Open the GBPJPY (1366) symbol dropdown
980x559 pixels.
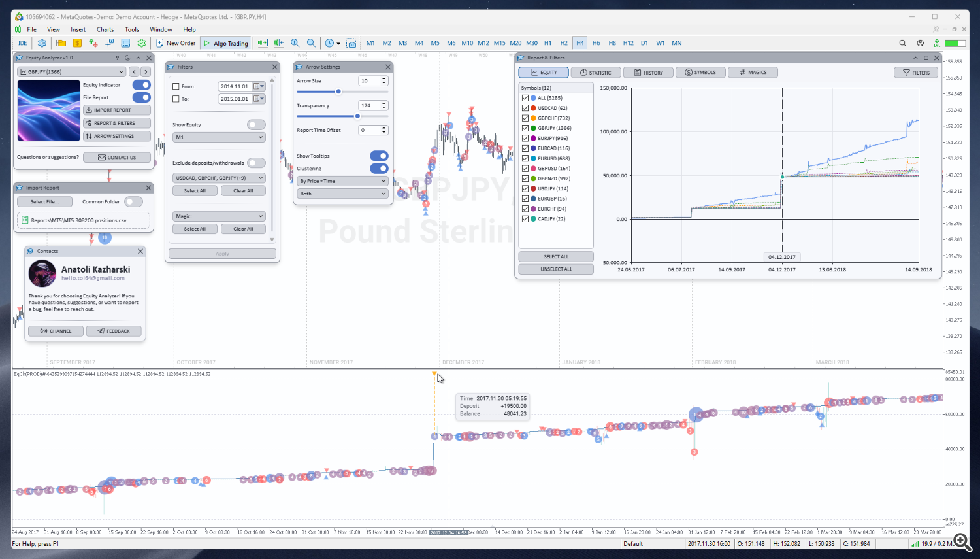tap(71, 72)
